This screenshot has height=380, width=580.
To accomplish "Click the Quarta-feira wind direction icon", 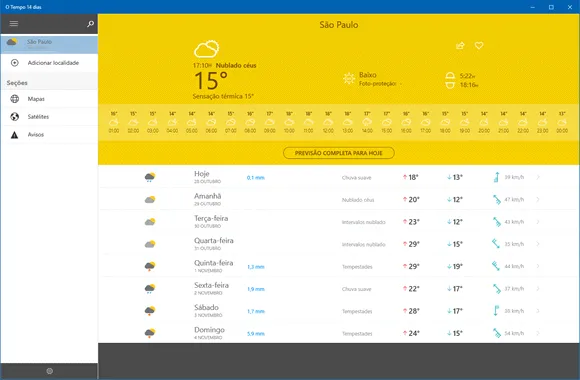I will tap(496, 244).
